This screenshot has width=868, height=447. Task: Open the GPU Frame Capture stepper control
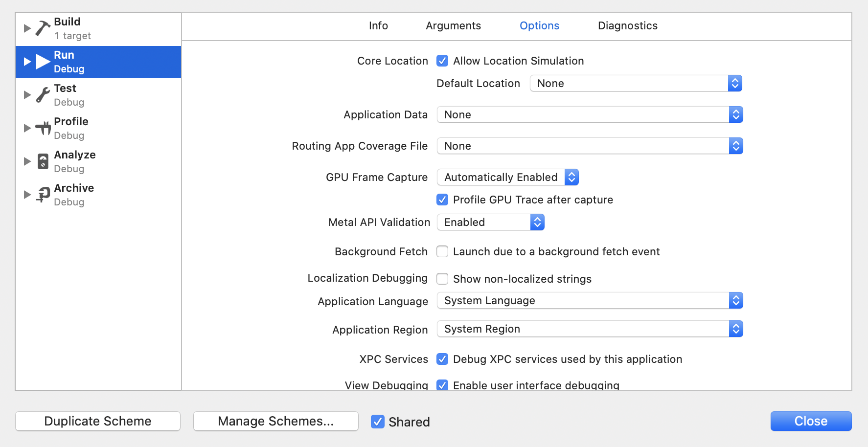(571, 177)
